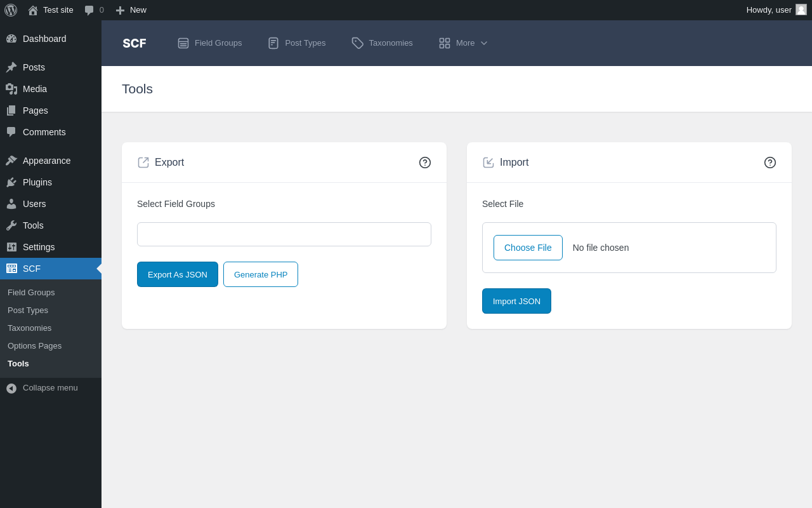Click the Import JSON button

click(516, 301)
